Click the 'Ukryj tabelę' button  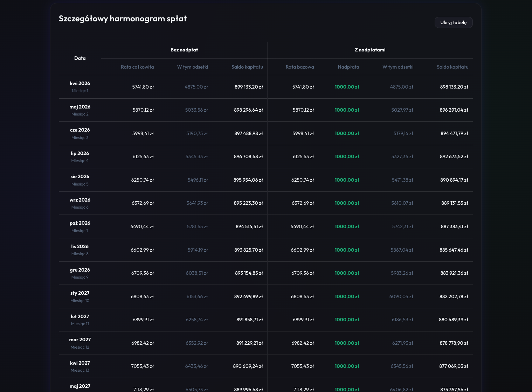coord(453,22)
